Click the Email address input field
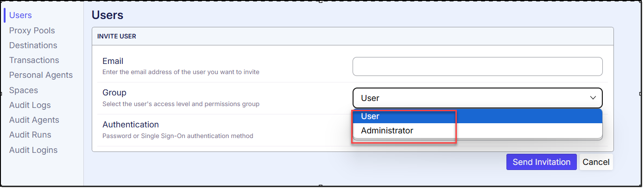Viewport: 644px width, 189px height. coord(477,66)
